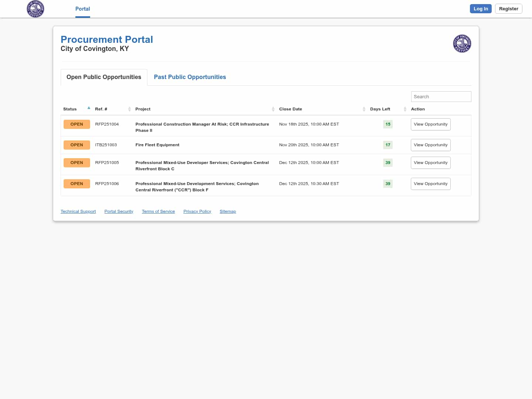This screenshot has width=532, height=399.
Task: View Opportunity for RFP251006 Block F
Action: [x=430, y=184]
